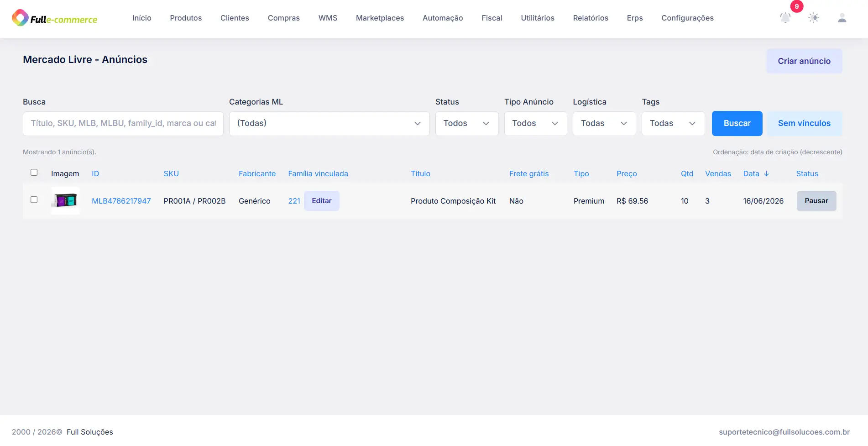Open the Configurações menu
The height and width of the screenshot is (446, 868).
click(x=687, y=18)
